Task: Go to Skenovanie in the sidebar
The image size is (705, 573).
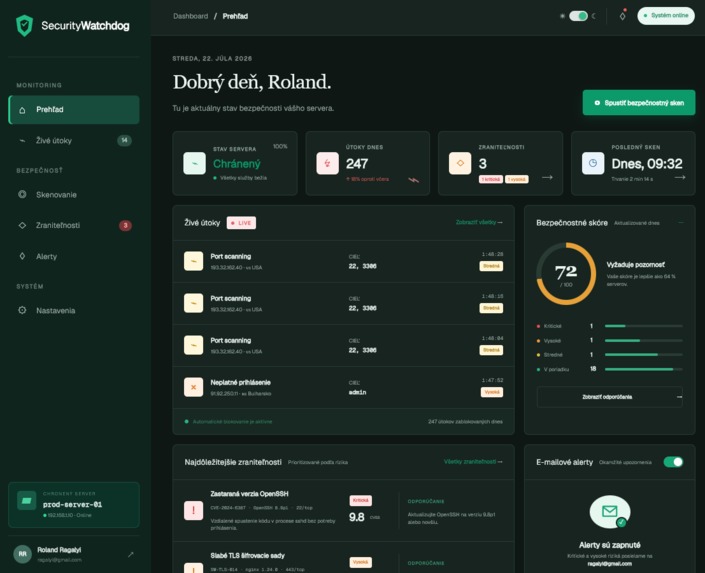Action: coord(74,194)
